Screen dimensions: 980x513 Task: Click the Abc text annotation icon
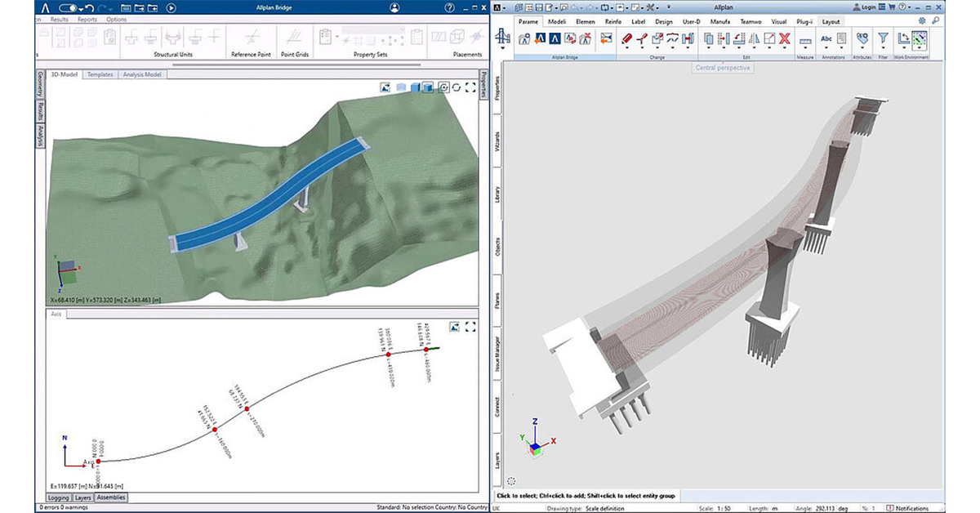point(826,38)
